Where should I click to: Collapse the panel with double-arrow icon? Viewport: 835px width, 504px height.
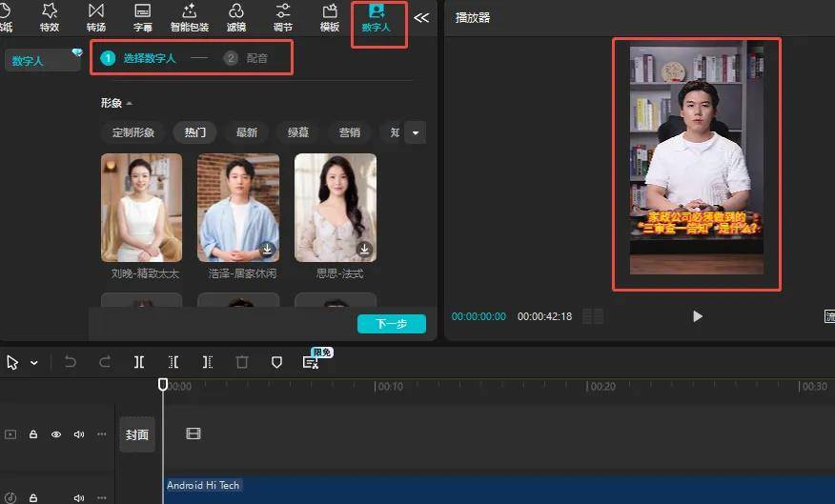421,17
